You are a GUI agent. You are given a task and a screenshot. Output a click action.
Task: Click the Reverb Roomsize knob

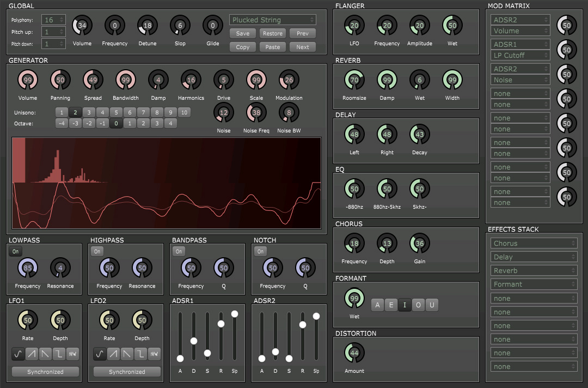point(354,80)
